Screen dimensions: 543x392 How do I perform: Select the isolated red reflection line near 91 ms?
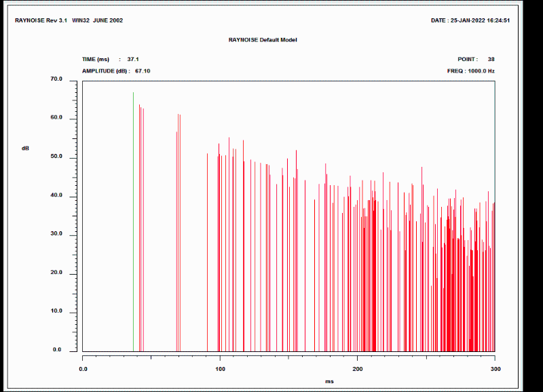(208, 251)
